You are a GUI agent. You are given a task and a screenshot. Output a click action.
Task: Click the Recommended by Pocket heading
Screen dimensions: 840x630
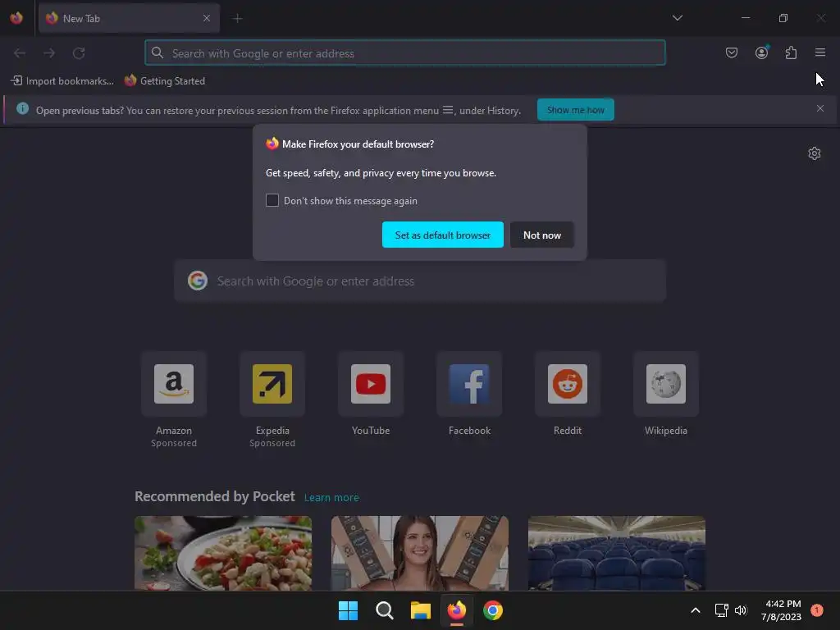214,496
